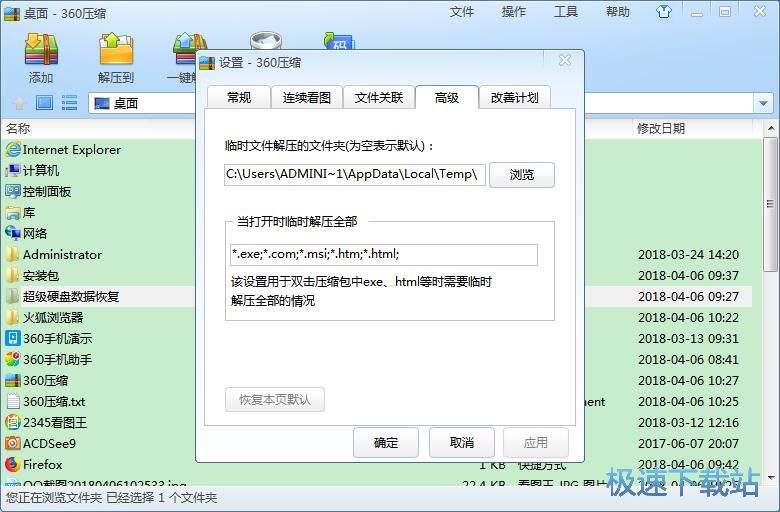
Task: Click the skin (shirt) icon in title bar
Action: coord(664,11)
